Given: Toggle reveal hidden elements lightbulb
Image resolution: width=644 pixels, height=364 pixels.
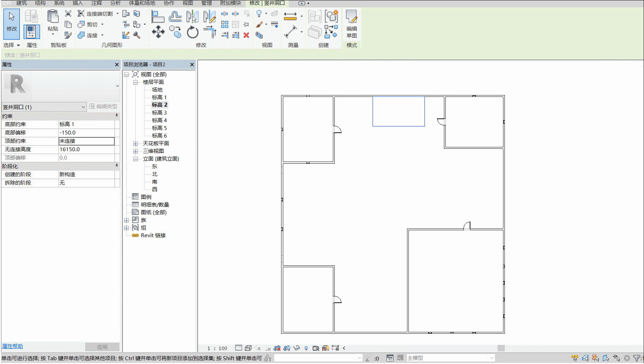Looking at the screenshot, I should point(306,348).
